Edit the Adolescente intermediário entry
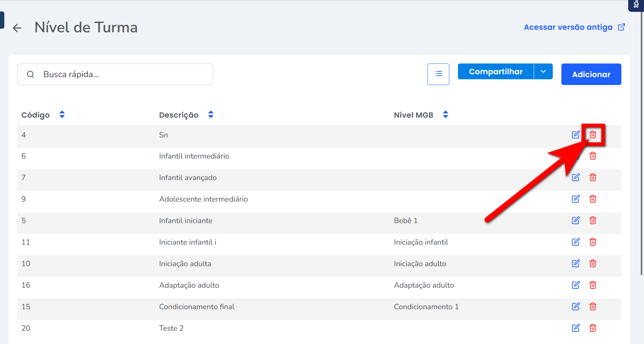The image size is (644, 344). click(575, 199)
